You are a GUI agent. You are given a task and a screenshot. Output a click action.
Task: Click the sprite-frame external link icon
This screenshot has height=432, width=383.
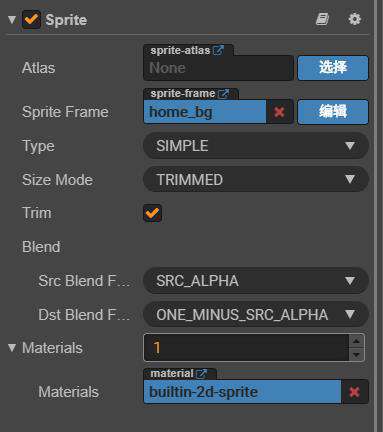tap(223, 94)
